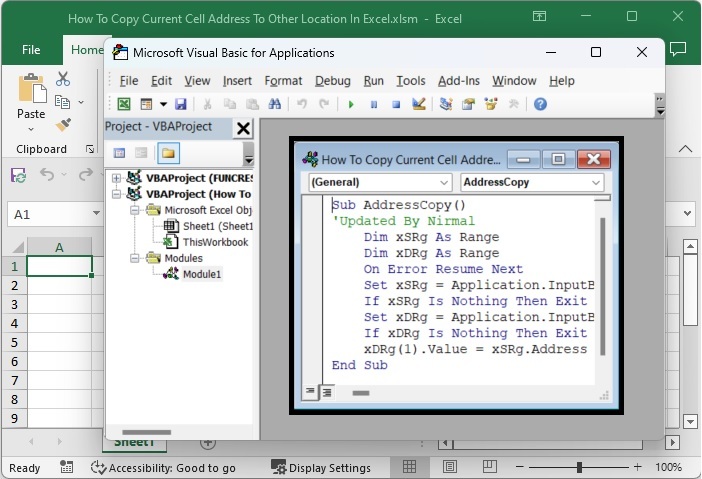Expand the VBAProject (FUNCRES) tree node

116,178
